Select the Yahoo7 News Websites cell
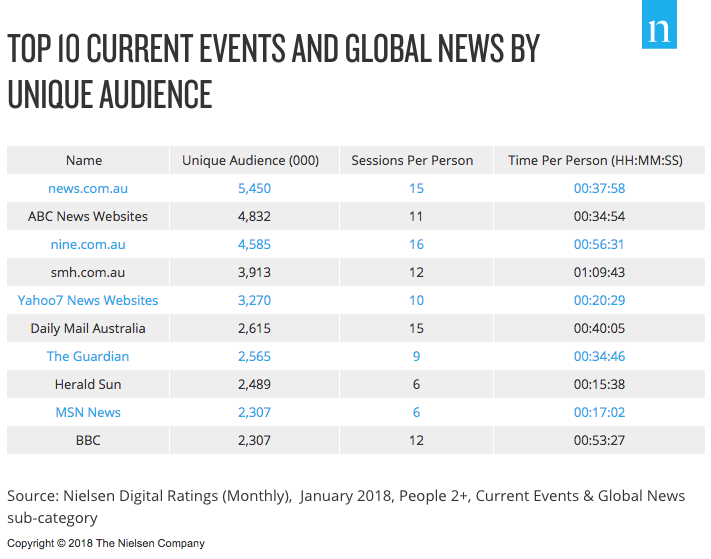 88,301
